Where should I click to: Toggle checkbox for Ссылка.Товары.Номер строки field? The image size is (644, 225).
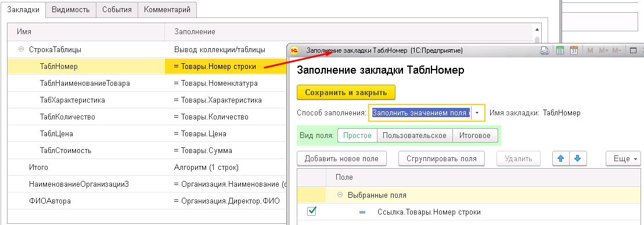click(x=312, y=211)
